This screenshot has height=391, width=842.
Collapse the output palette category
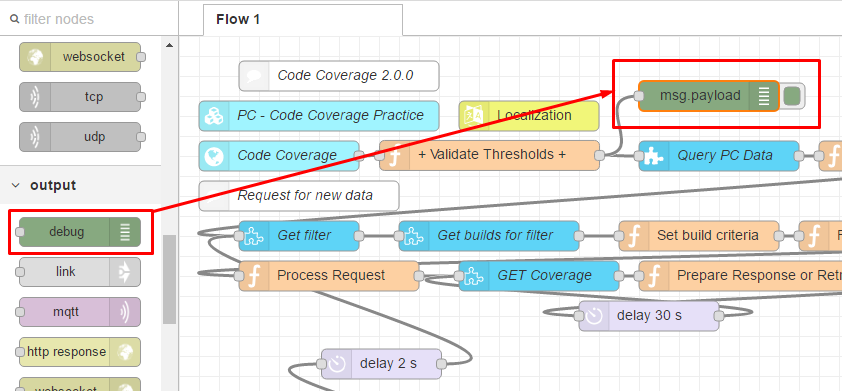pyautogui.click(x=16, y=185)
